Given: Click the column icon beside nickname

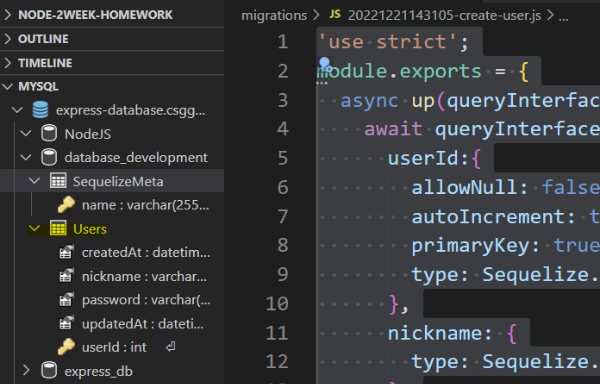Looking at the screenshot, I should 66,276.
